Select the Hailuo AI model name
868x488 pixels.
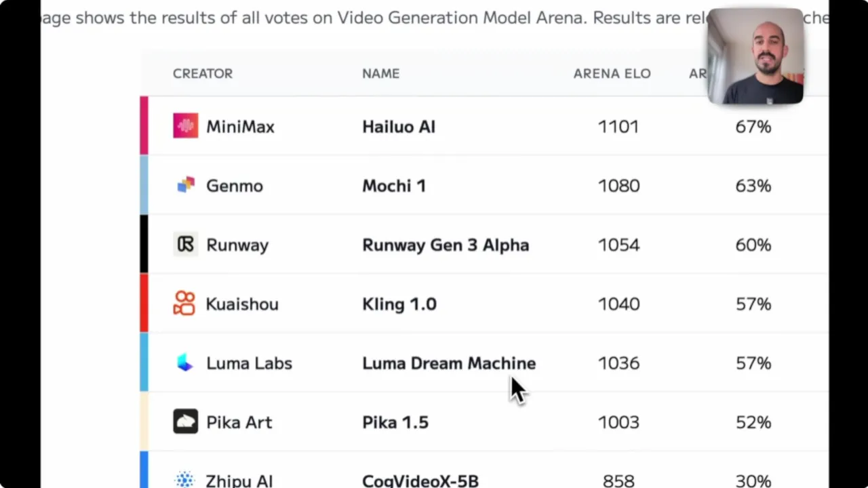398,127
